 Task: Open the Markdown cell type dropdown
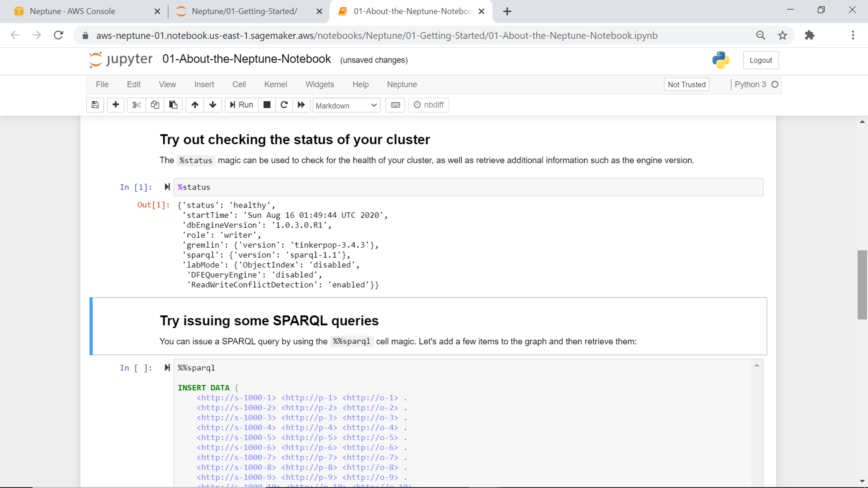click(346, 105)
